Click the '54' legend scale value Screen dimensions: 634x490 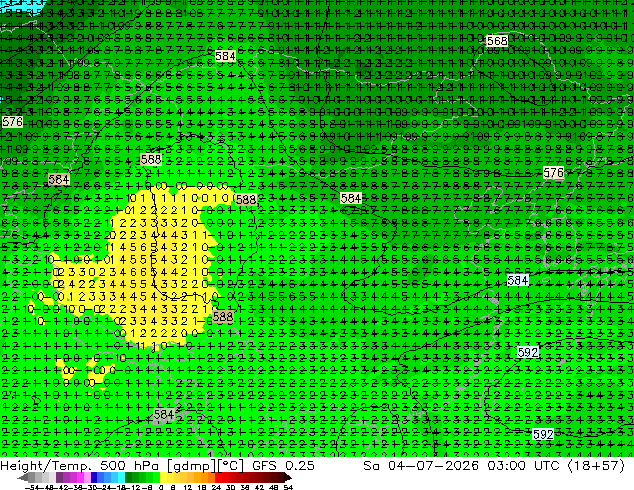pos(288,487)
